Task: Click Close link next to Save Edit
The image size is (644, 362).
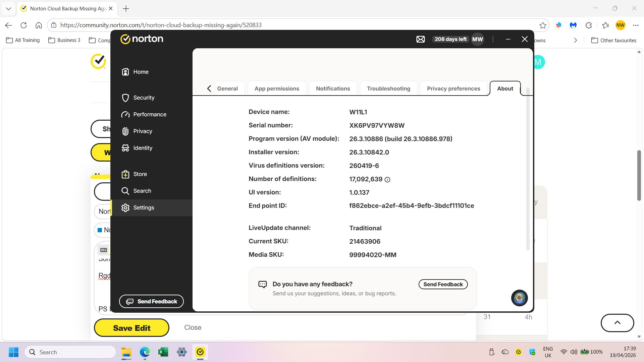Action: point(193,327)
